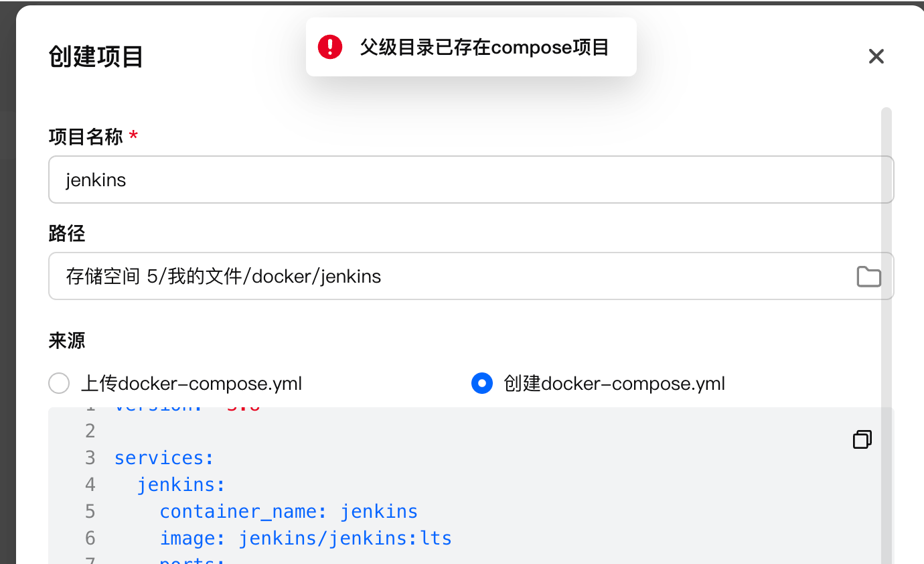Open folder browser icon in 路径 field
Viewport: 924px width, 564px height.
tap(868, 276)
